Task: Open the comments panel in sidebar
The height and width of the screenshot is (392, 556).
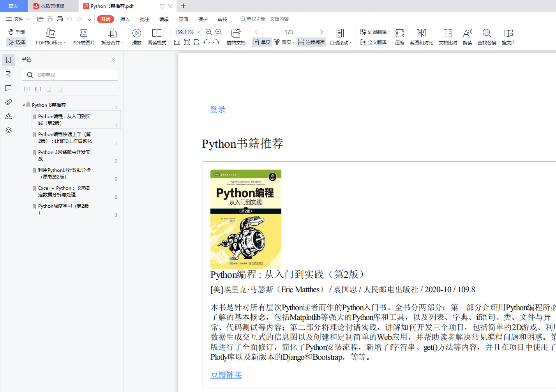Action: [9, 88]
